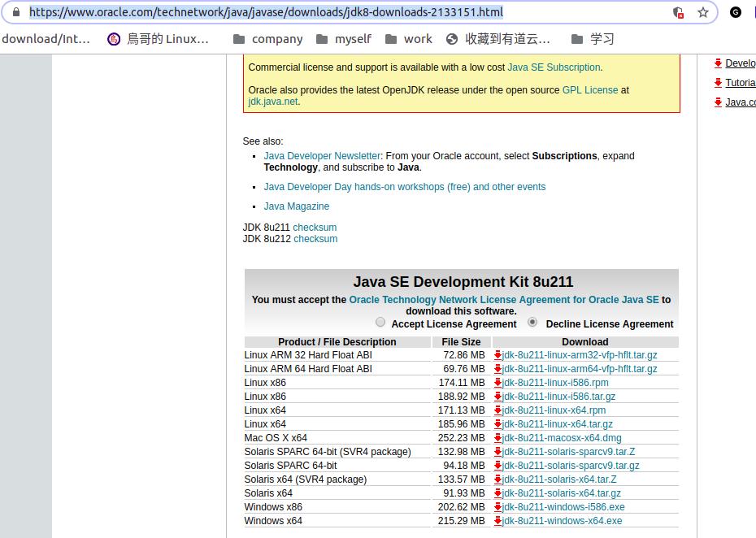
Task: Open Java Developer Day workshops link
Action: 405,187
